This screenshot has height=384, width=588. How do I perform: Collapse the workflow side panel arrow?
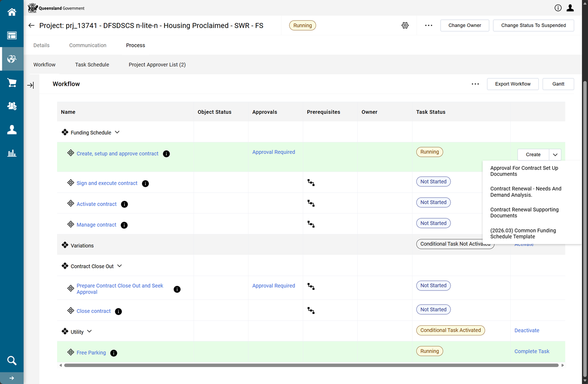pos(30,85)
